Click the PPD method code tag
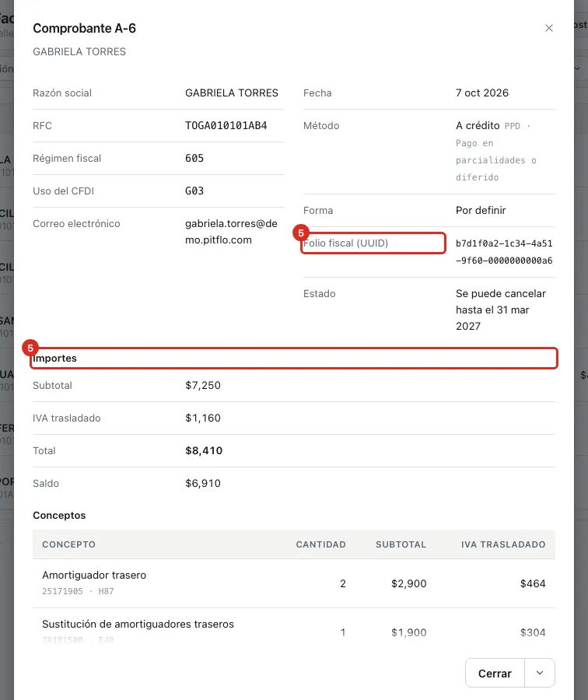 coord(512,126)
